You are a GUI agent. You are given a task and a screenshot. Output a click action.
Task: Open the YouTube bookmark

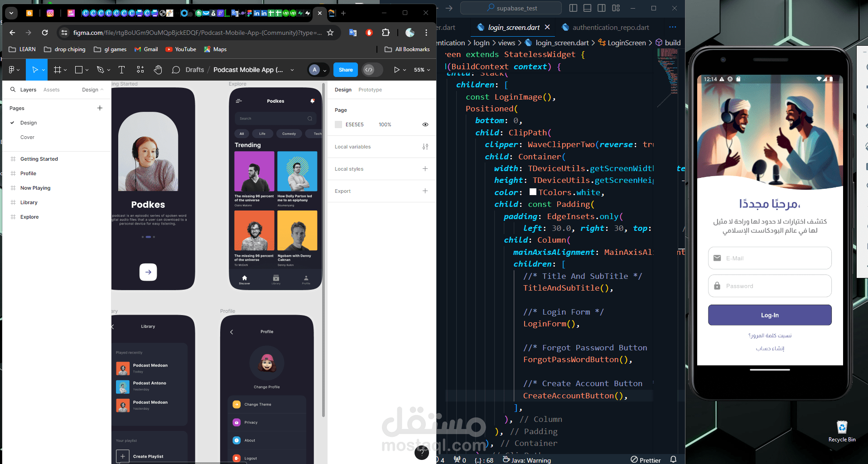click(x=181, y=49)
